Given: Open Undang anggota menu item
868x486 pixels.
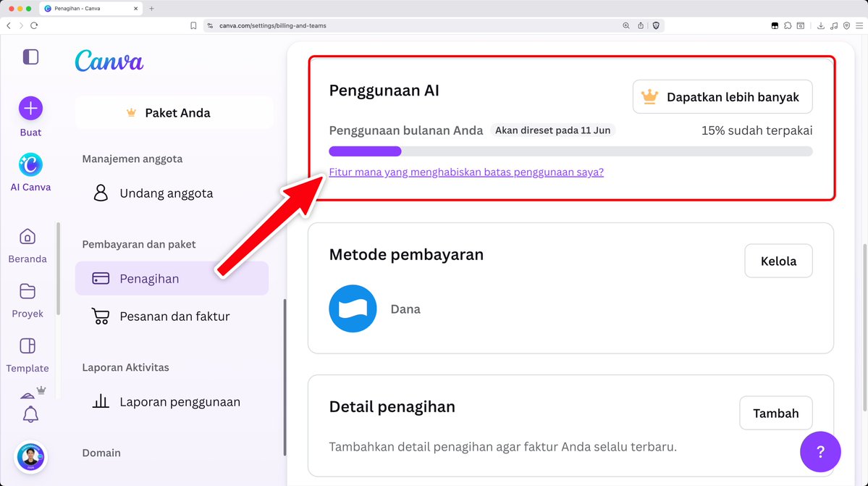Looking at the screenshot, I should click(172, 193).
